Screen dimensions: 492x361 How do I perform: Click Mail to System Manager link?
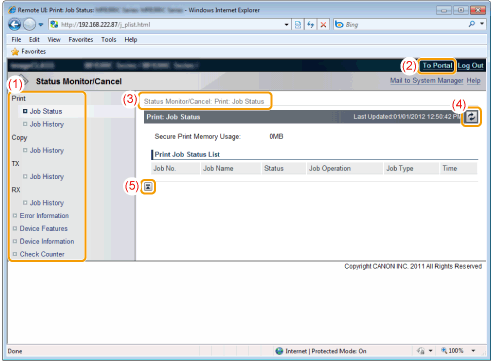pyautogui.click(x=427, y=81)
